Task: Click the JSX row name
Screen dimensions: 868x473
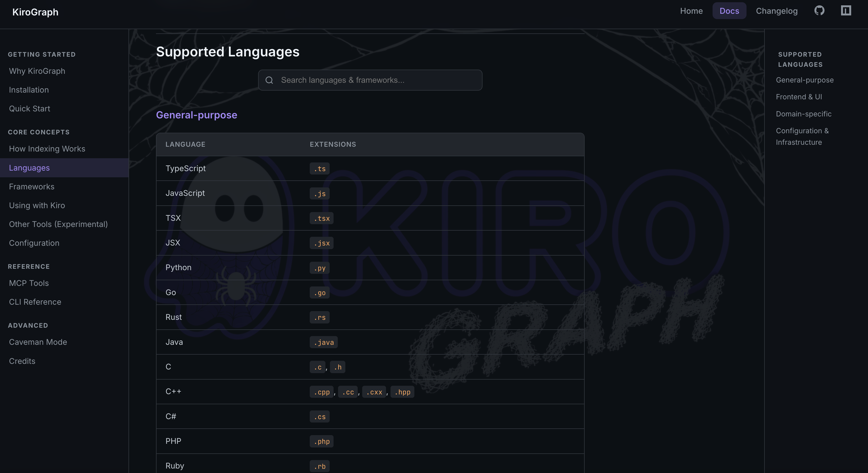Action: (x=173, y=243)
